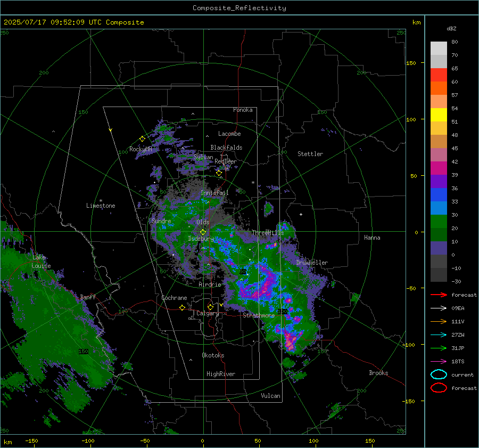
Task: Click the dBZ legend heading
Action: (451, 29)
